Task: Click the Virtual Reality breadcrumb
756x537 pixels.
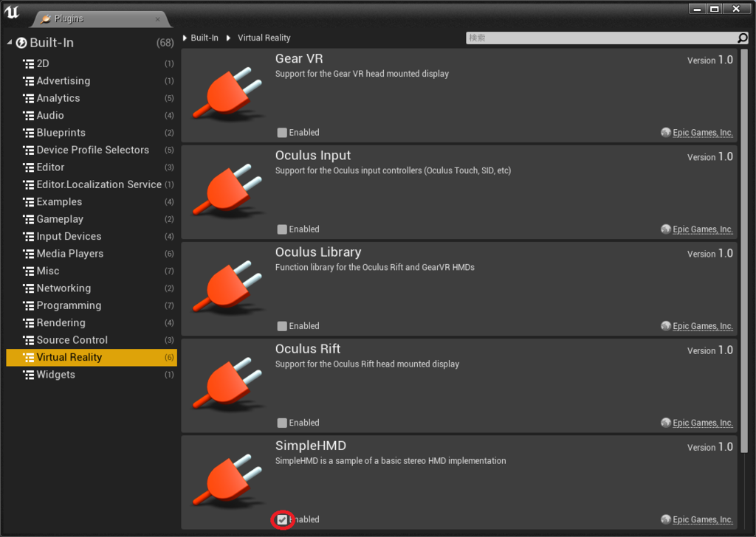Action: (x=264, y=38)
